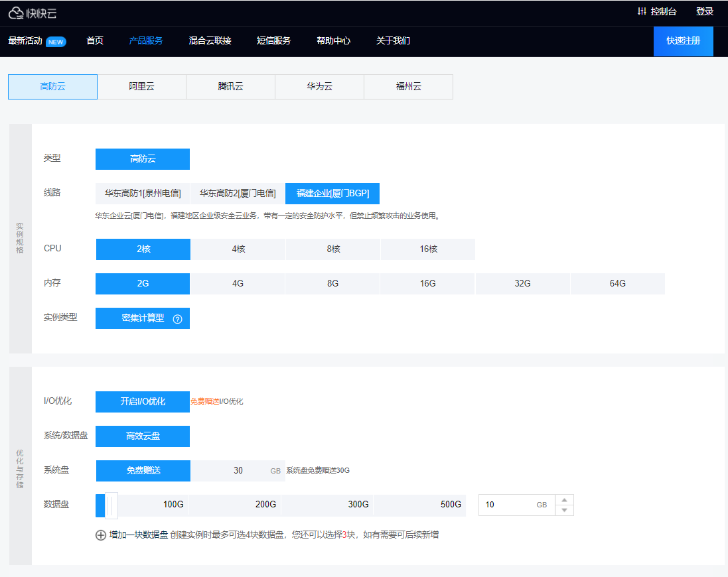Decrease data disk size with down arrow
Screen dimensions: 728x577
click(x=564, y=510)
